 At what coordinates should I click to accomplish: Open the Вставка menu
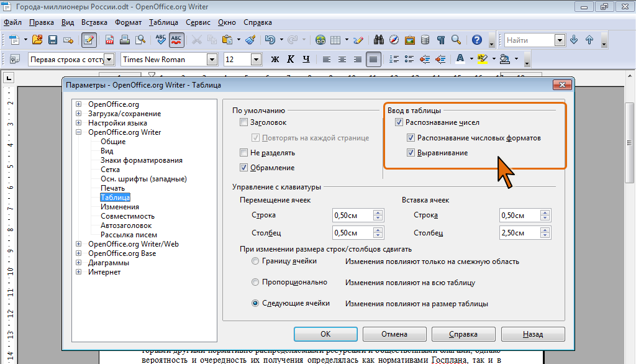coord(94,22)
